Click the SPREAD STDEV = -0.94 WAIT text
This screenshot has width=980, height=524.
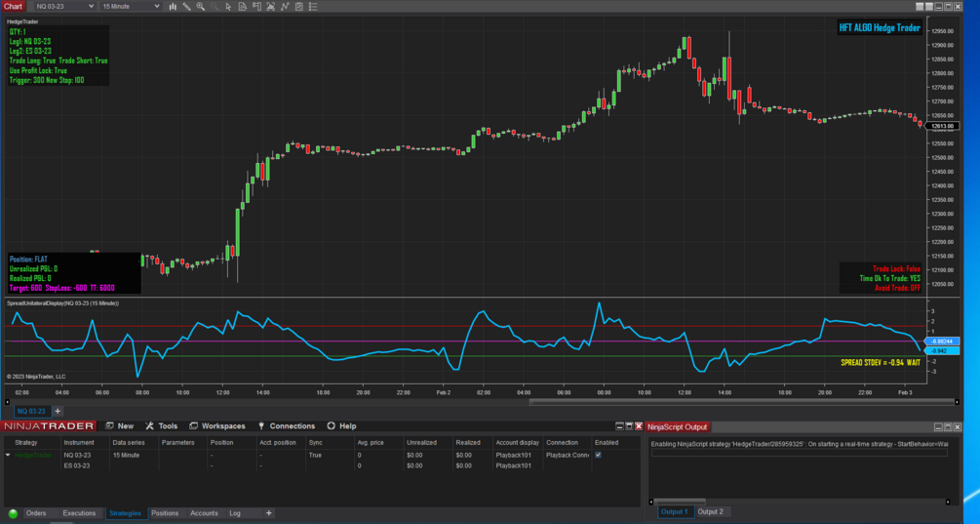880,363
